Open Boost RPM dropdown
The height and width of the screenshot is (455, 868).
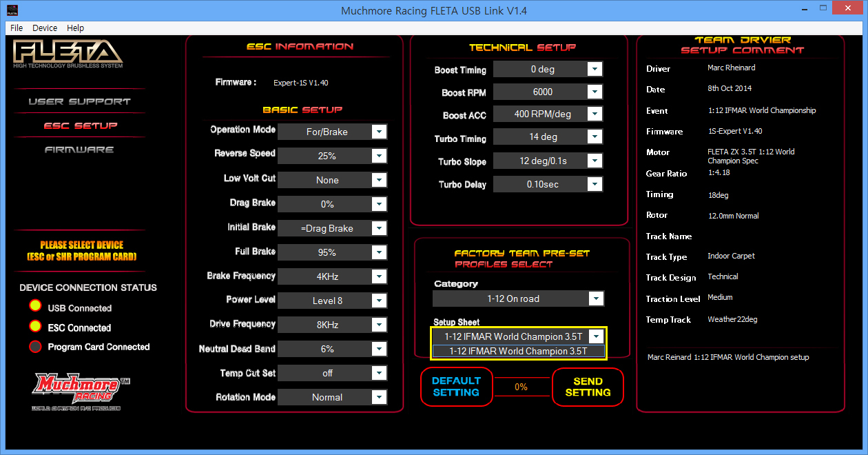coord(595,92)
